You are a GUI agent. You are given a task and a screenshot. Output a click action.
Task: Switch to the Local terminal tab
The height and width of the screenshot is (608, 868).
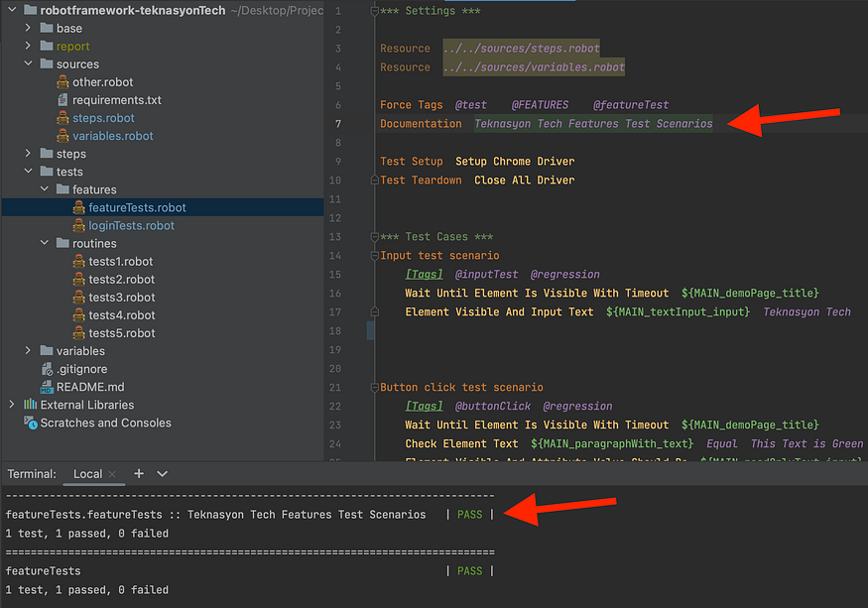click(88, 474)
